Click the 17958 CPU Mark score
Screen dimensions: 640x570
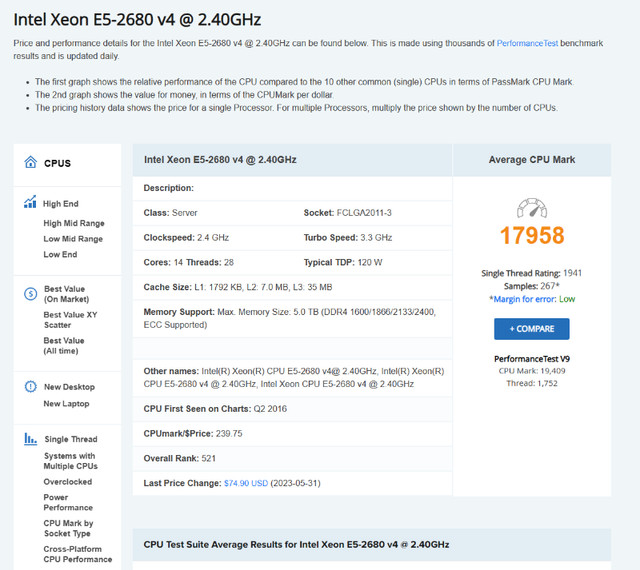pos(532,235)
